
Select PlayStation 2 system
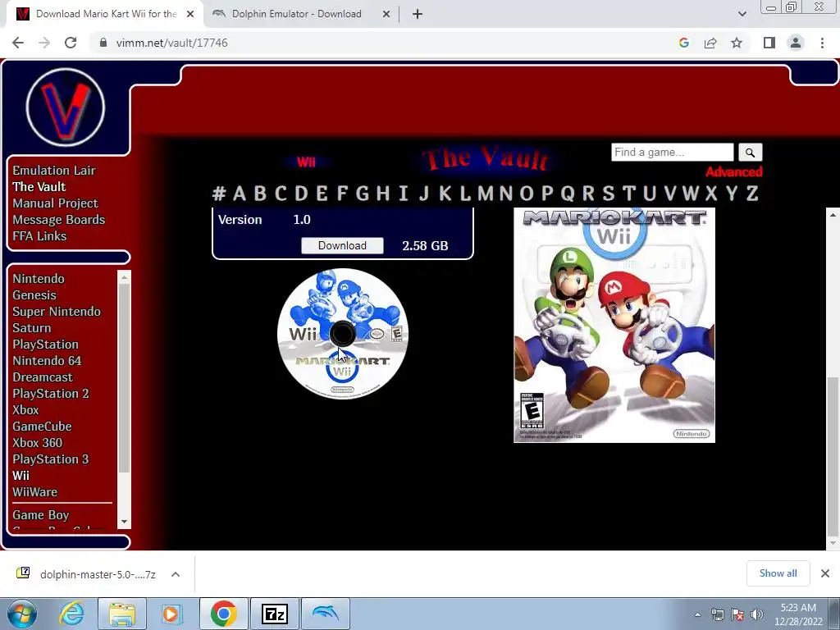(50, 393)
